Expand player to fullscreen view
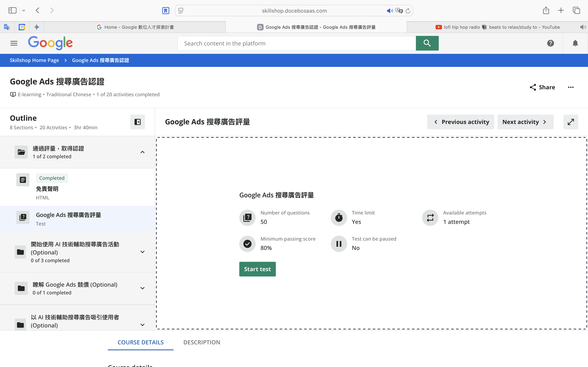Image resolution: width=588 pixels, height=367 pixels. pyautogui.click(x=570, y=122)
